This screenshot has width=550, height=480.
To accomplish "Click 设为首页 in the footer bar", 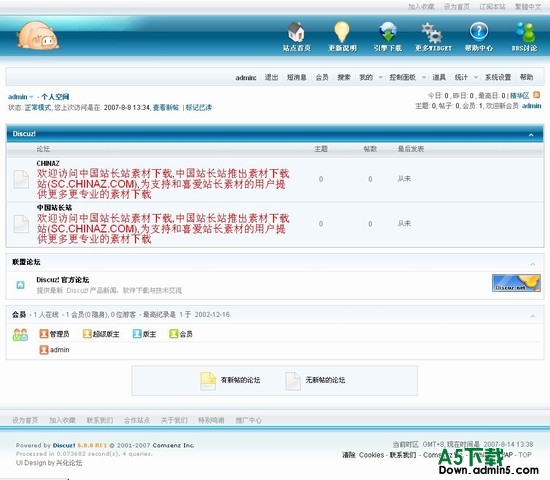I will 25,420.
